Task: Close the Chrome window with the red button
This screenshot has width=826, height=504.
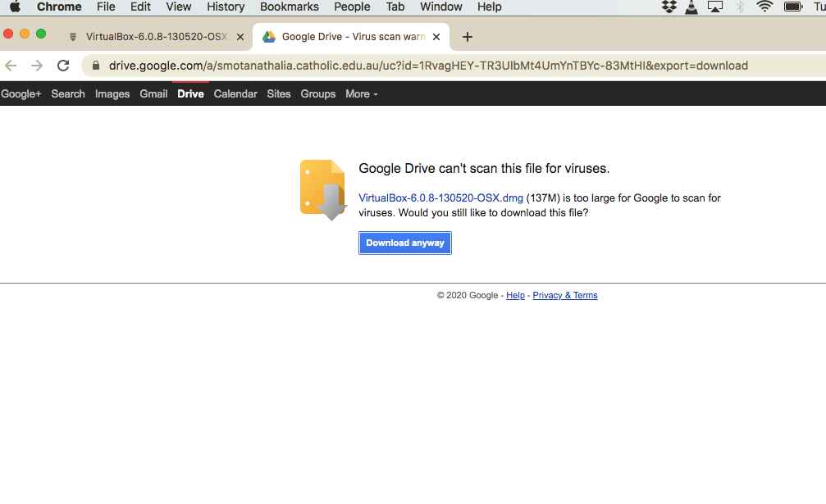Action: [8, 34]
